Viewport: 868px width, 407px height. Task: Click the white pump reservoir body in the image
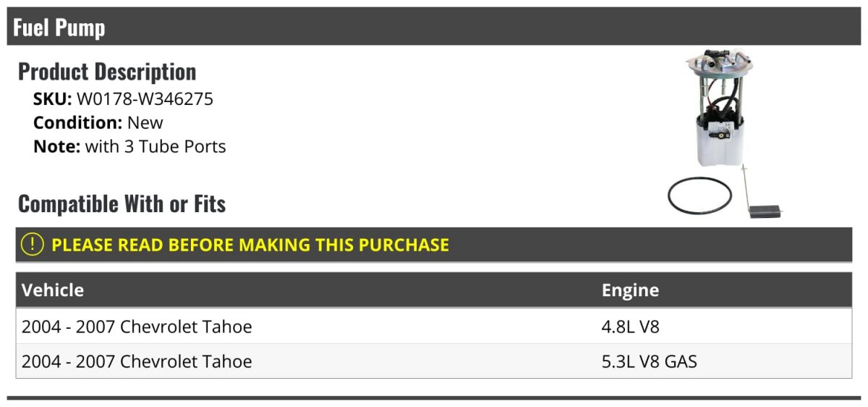[x=715, y=145]
